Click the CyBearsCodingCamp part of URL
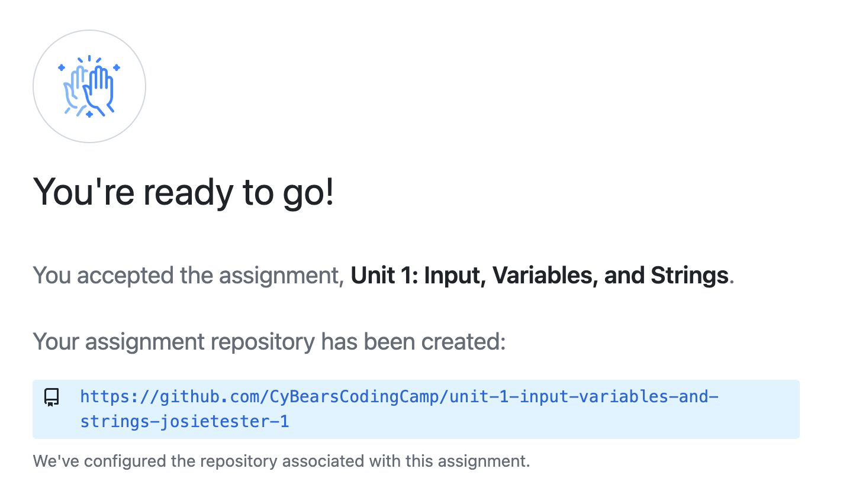This screenshot has height=504, width=856. tap(354, 396)
